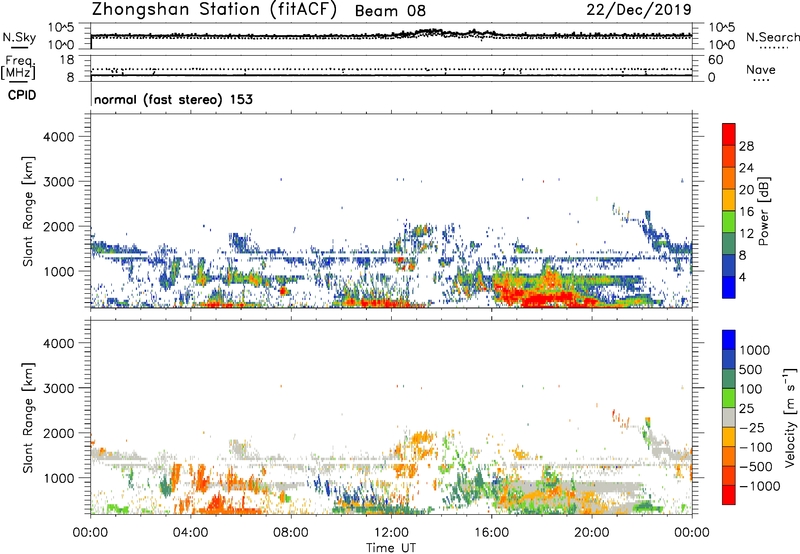Click the '20' tick on Power colorbar
The height and width of the screenshot is (554, 800).
[746, 190]
